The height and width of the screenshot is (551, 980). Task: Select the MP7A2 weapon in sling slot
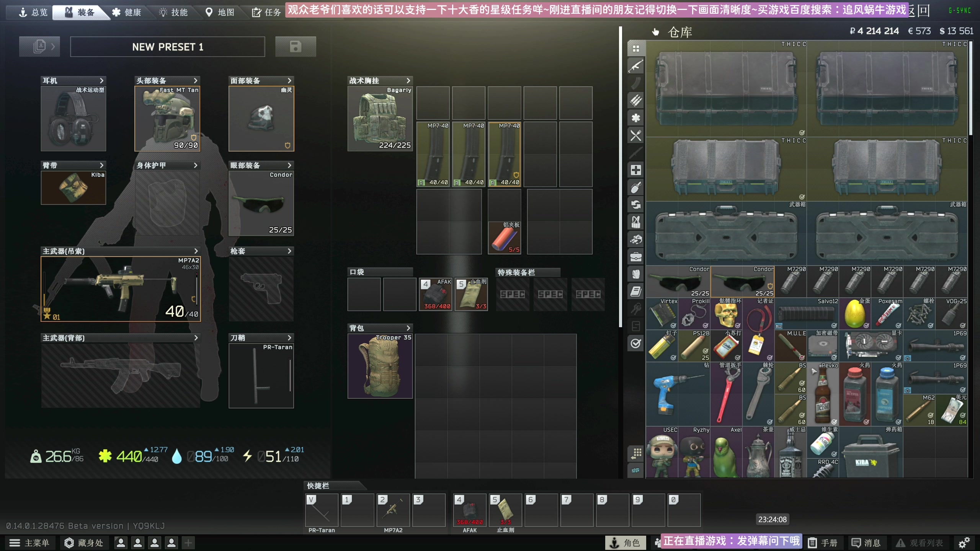[121, 289]
